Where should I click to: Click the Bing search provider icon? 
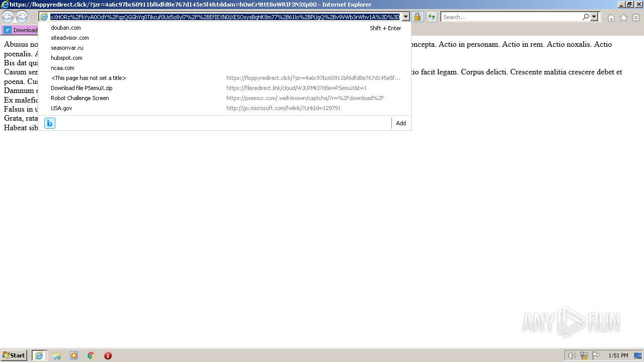(50, 123)
